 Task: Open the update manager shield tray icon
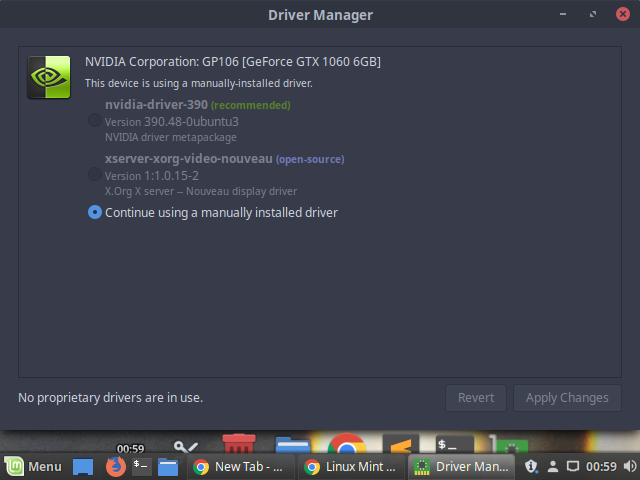coord(531,466)
